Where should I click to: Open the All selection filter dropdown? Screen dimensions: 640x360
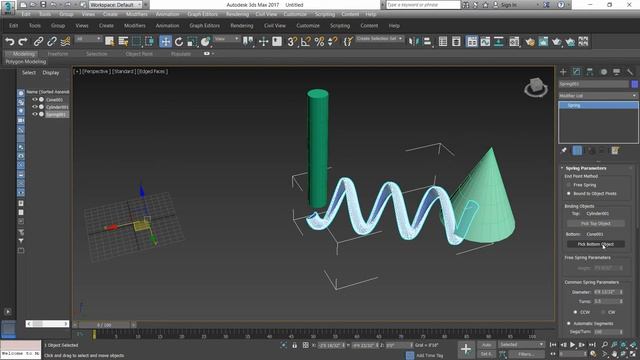[x=89, y=39]
